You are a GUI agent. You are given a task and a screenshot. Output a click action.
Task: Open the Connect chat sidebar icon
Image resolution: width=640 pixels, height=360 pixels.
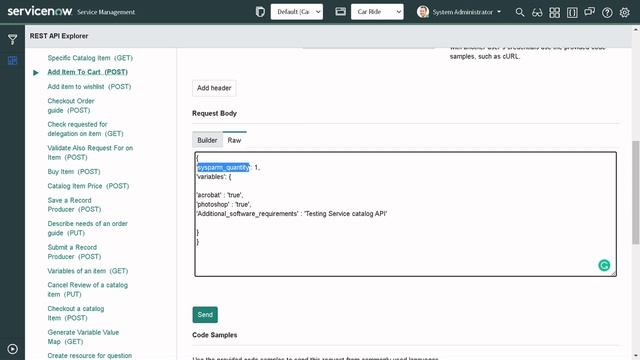click(x=589, y=12)
